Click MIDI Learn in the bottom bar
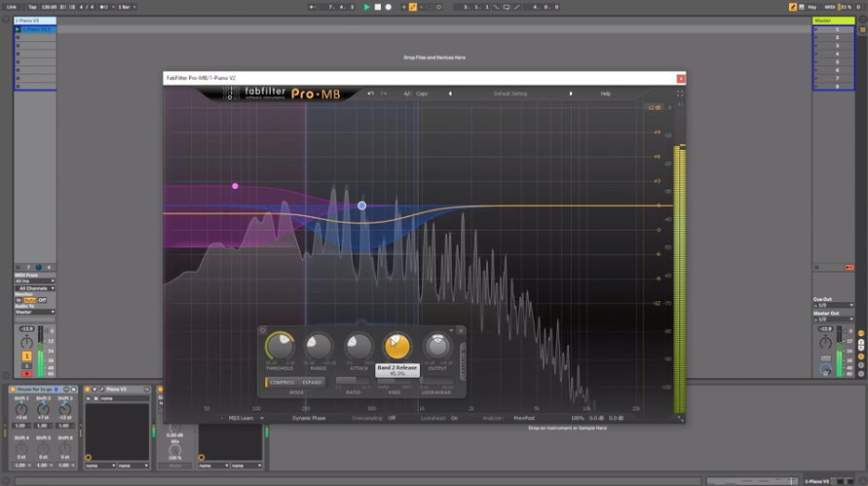This screenshot has width=868, height=486. click(x=241, y=418)
